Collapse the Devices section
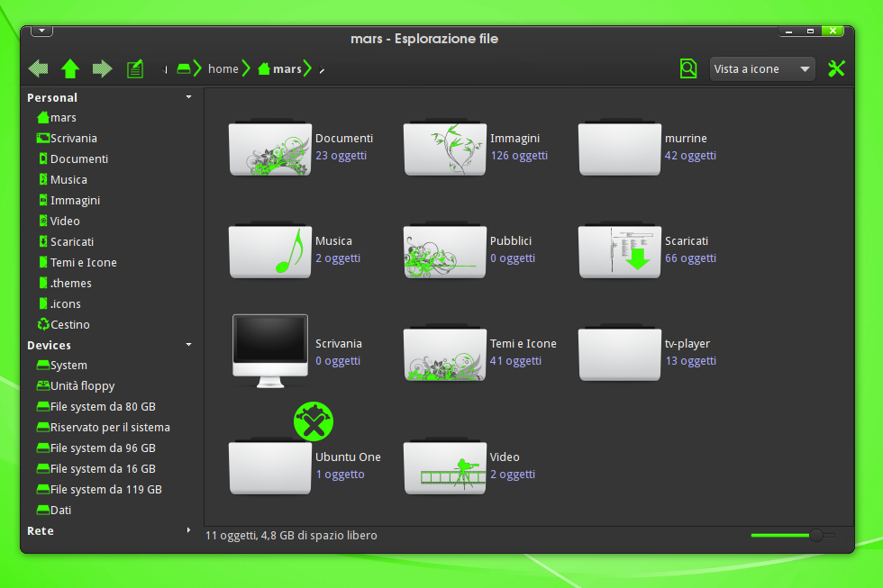This screenshot has height=588, width=883. (x=188, y=344)
